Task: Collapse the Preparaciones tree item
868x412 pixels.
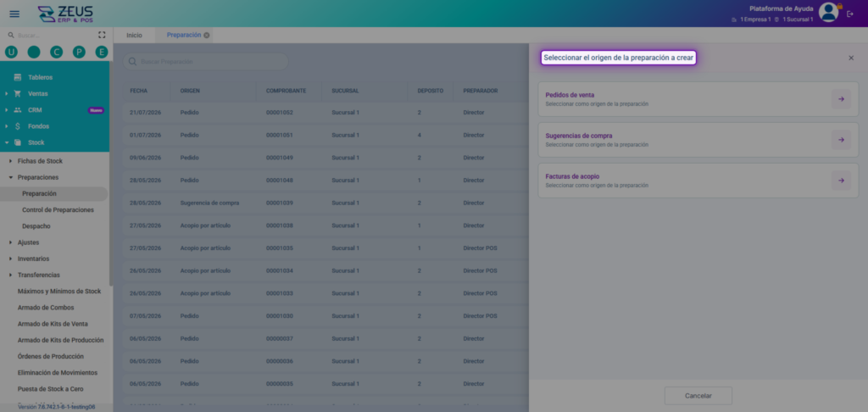Action: pyautogui.click(x=10, y=177)
